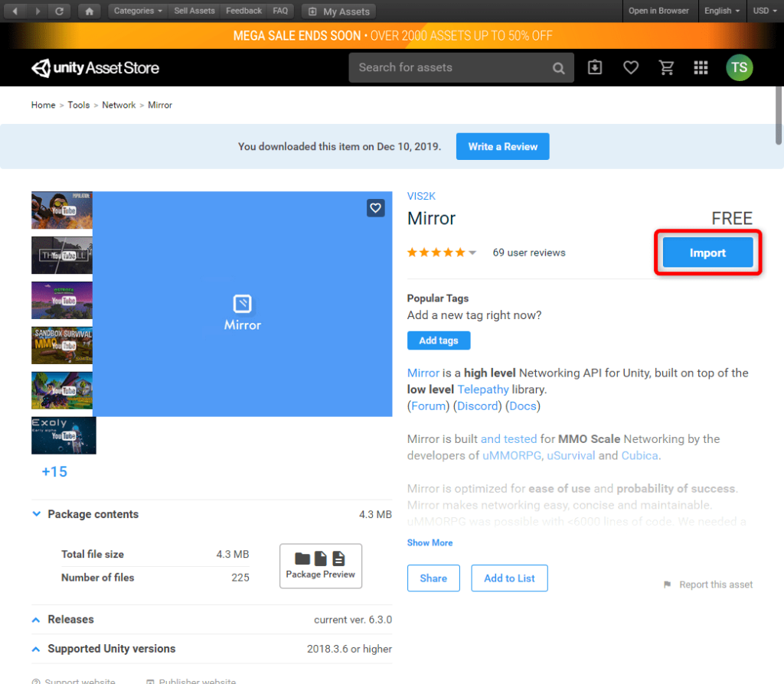Click the Add tags button
This screenshot has height=684, width=784.
pos(439,340)
